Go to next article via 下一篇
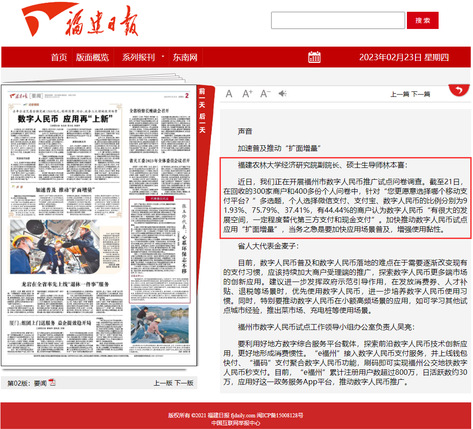This screenshot has width=473, height=429. click(420, 94)
